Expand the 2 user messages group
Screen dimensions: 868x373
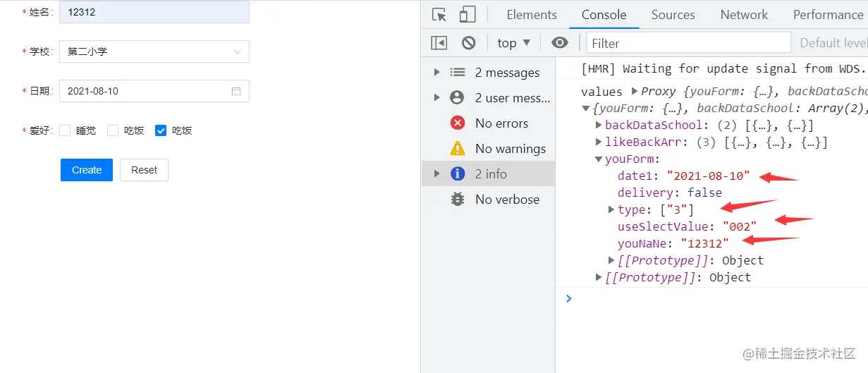pos(437,98)
